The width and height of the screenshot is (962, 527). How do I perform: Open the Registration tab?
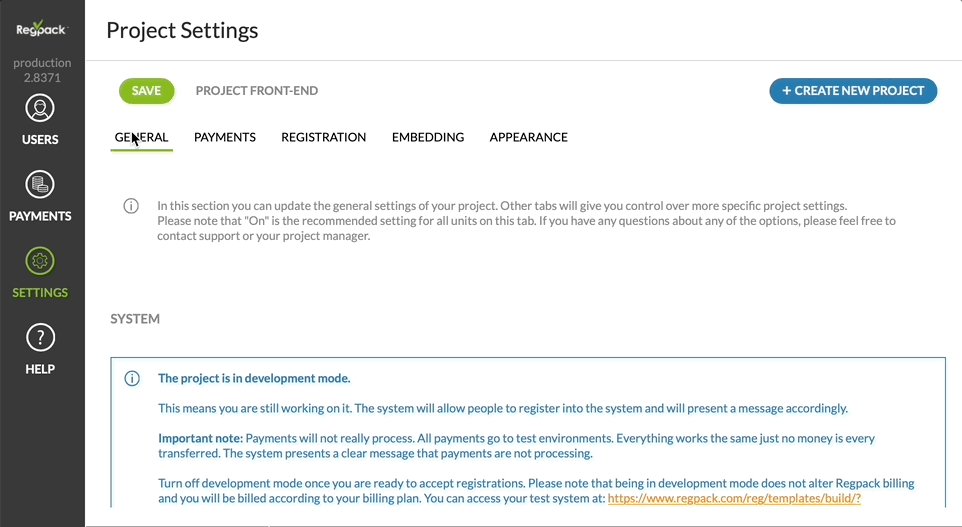click(x=323, y=137)
